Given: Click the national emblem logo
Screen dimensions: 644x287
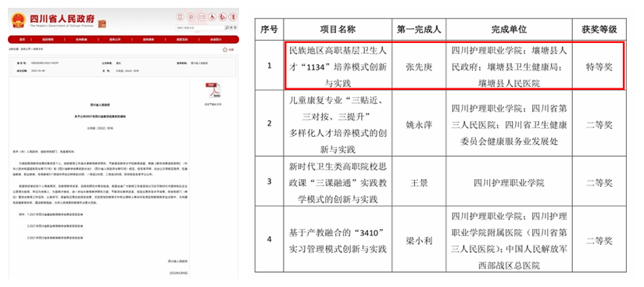Looking at the screenshot, I should [x=18, y=20].
